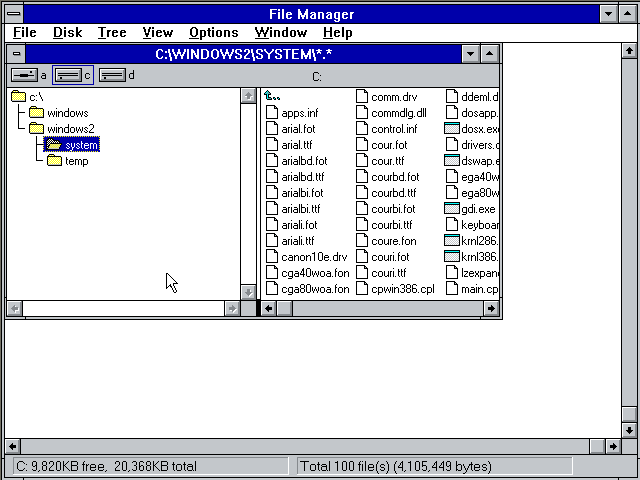Select dosx.exe program icon
The image size is (640, 480).
(x=452, y=129)
